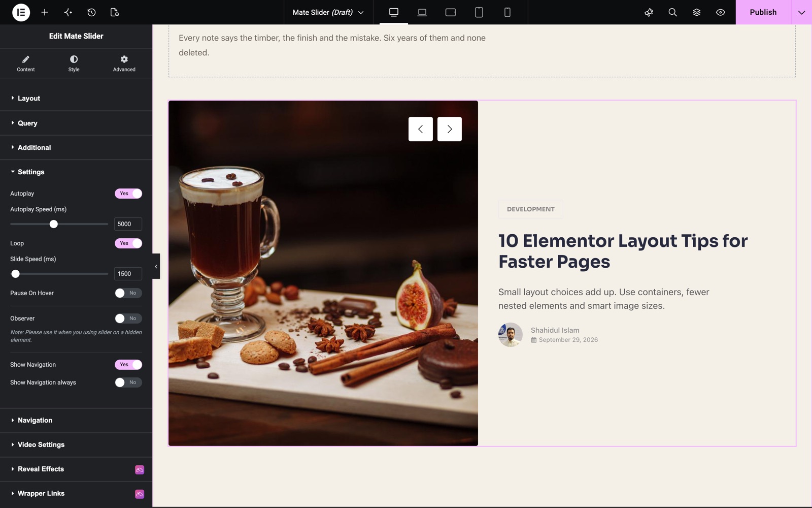Enable the Pause On Hover toggle
Screen dimensions: 812x508
(x=128, y=293)
